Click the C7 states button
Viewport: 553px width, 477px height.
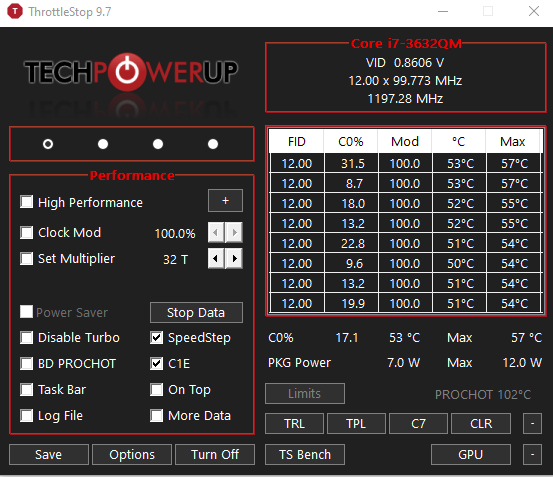click(x=418, y=423)
